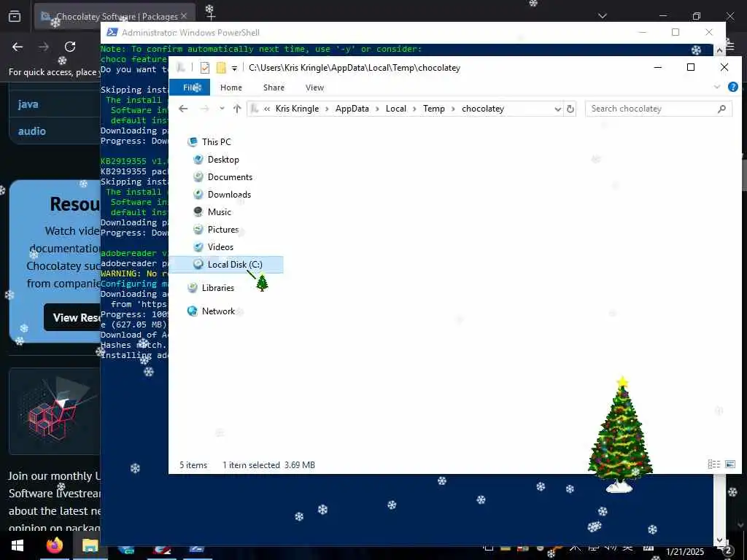
Task: Click Local in the address breadcrumb
Action: (396, 109)
